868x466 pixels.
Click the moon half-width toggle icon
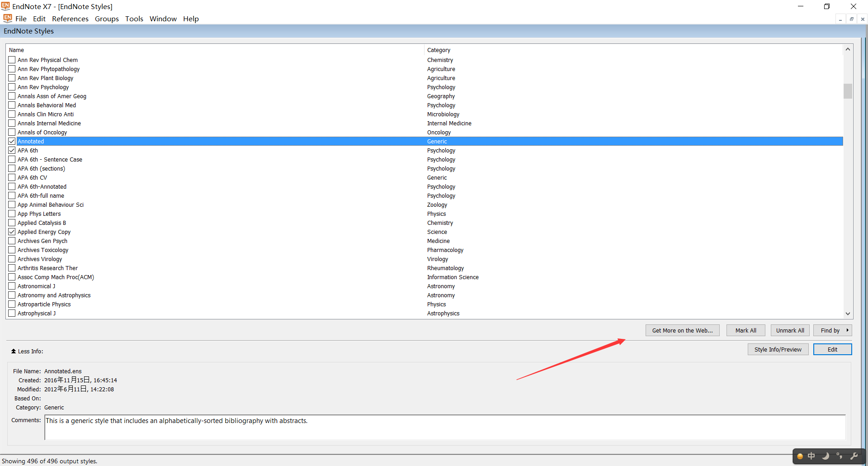[x=826, y=456]
